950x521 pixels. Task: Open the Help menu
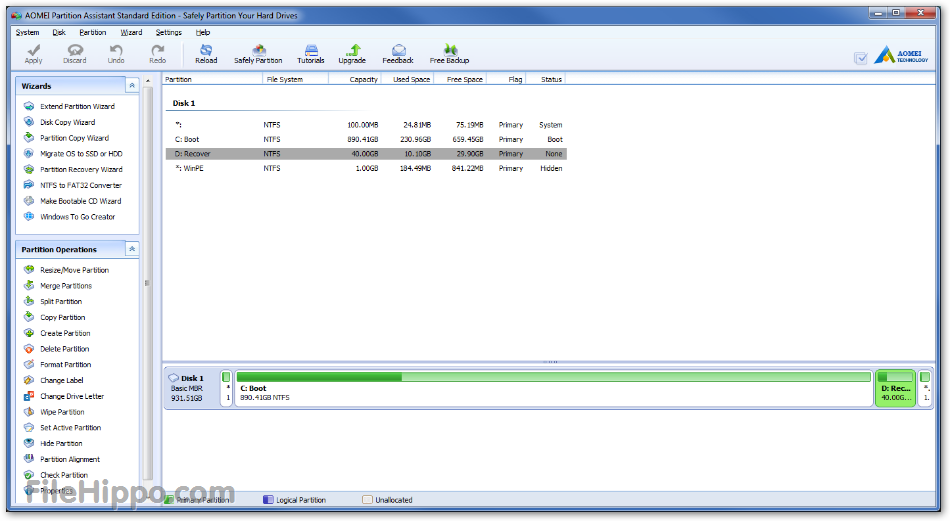tap(203, 32)
